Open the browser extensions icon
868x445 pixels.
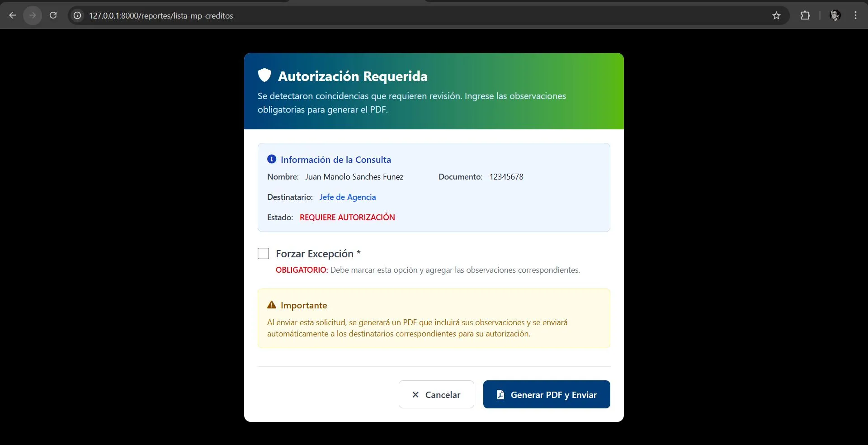click(x=806, y=15)
